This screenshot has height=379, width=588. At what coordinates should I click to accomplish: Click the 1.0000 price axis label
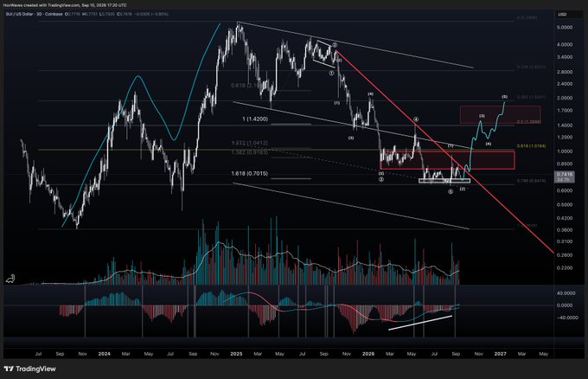coord(565,151)
